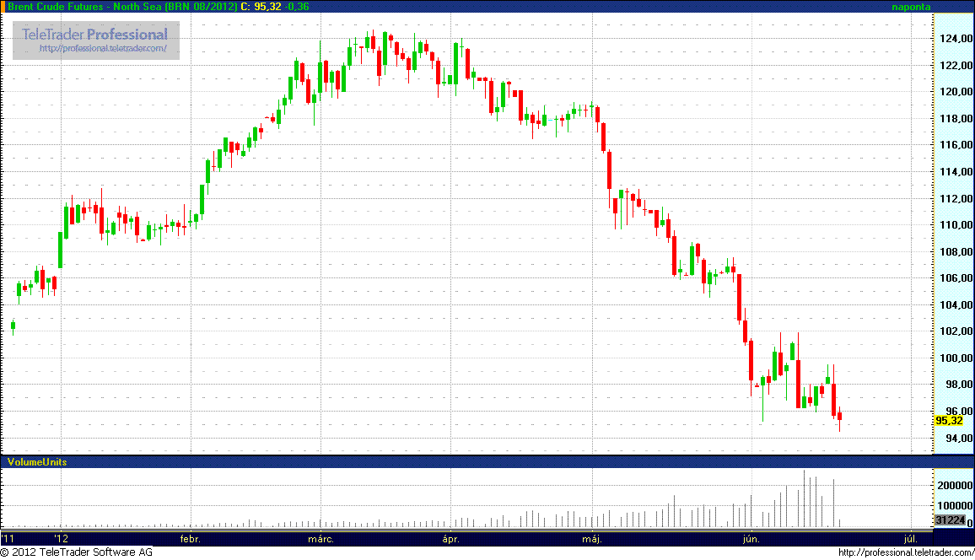Click the 100000 volume axis label
The image size is (975, 560).
pyautogui.click(x=955, y=506)
